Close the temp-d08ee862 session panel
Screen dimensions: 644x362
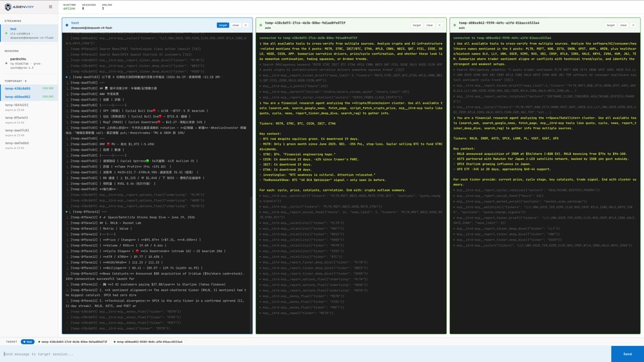pyautogui.click(x=633, y=25)
